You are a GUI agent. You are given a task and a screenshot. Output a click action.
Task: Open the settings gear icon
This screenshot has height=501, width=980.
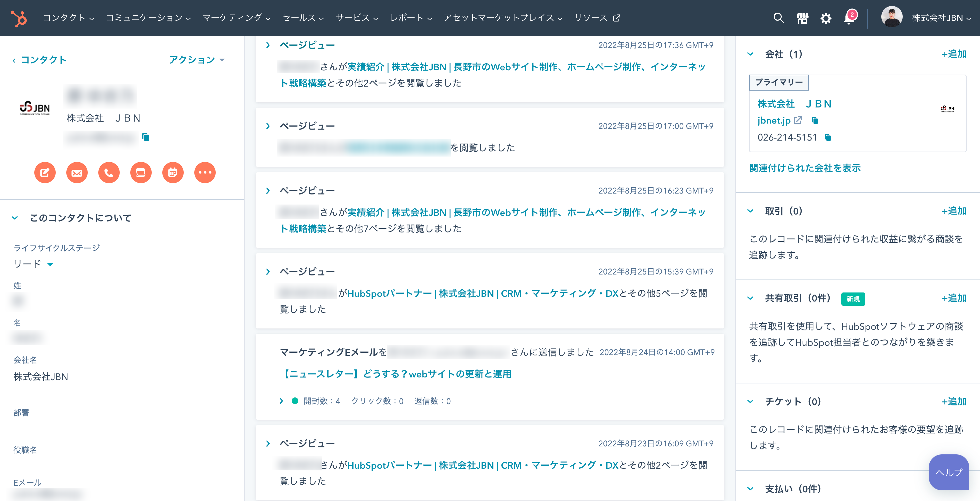point(826,18)
